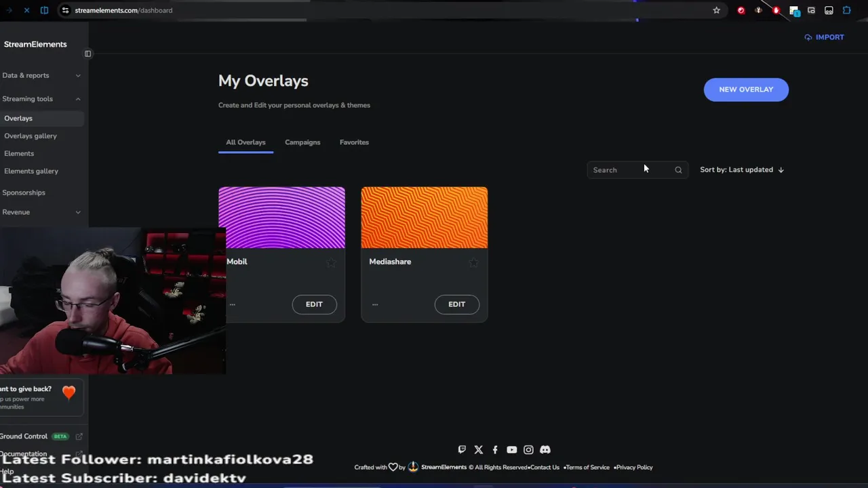Viewport: 868px width, 488px height.
Task: Click the red extension icon in toolbar
Action: coord(741,10)
